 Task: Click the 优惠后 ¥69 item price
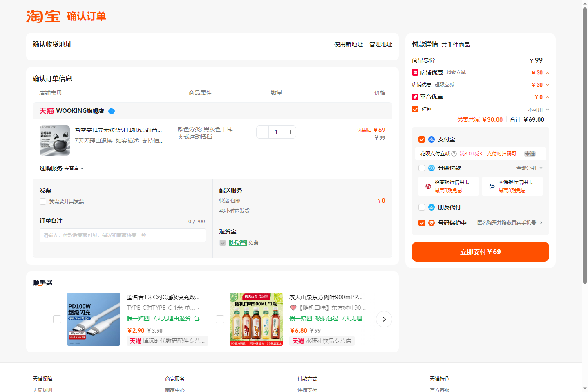pos(371,130)
